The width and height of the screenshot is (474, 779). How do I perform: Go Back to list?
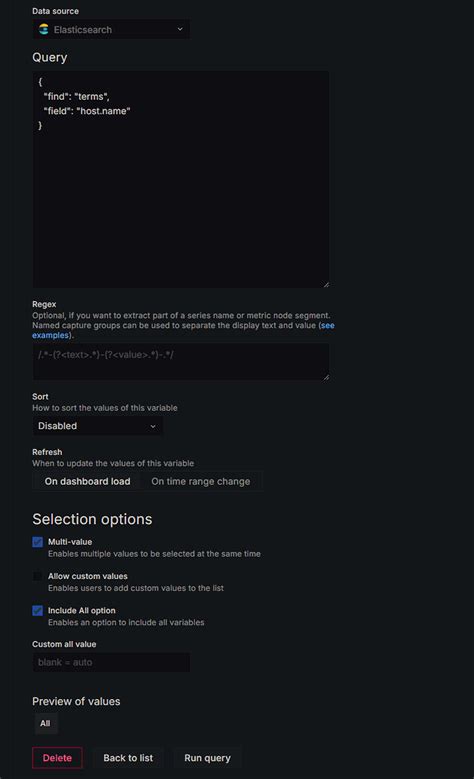point(128,758)
